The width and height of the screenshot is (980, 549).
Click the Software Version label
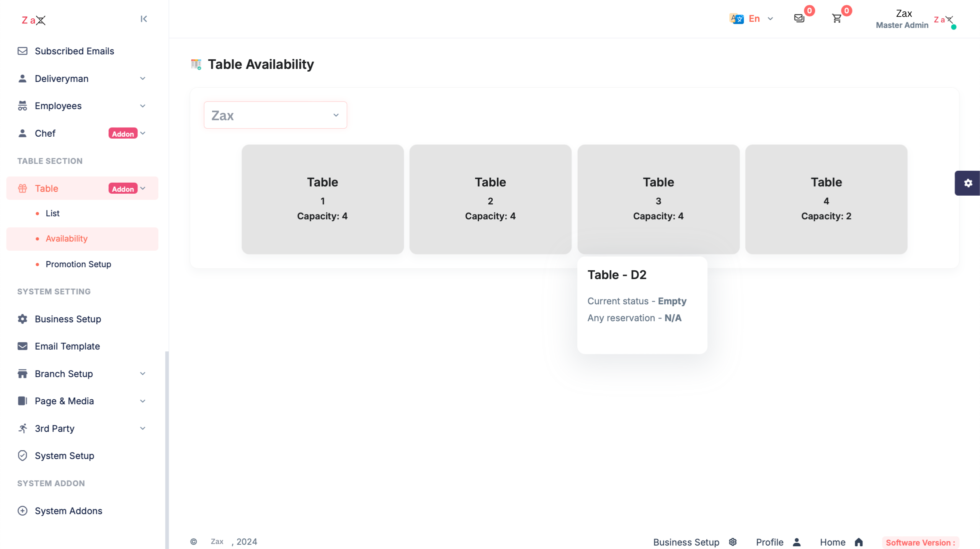(x=920, y=542)
